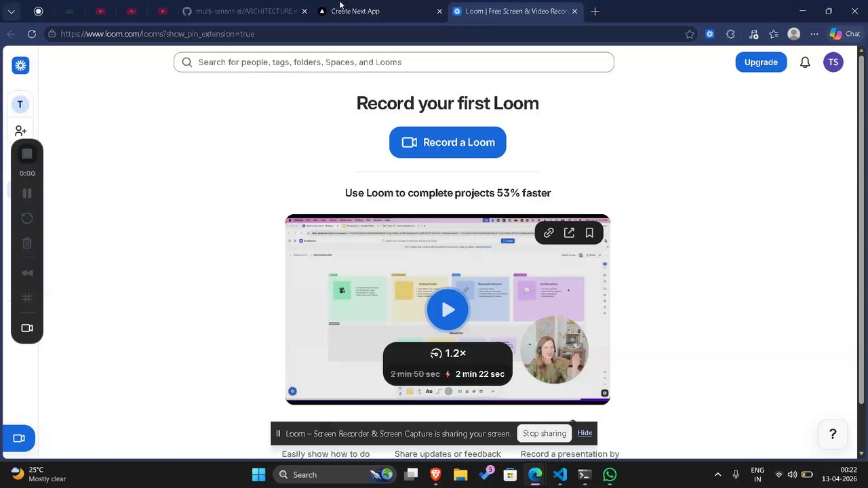Viewport: 868px width, 488px height.
Task: Open the browser Extensions puzzle icon
Action: click(730, 34)
